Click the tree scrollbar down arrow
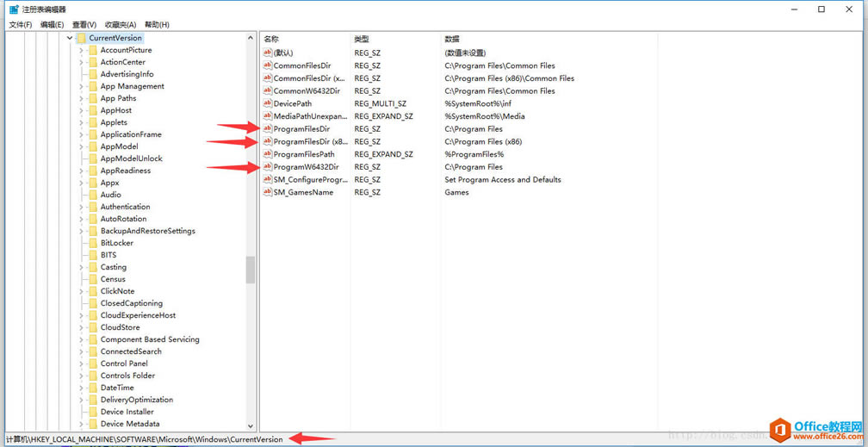Viewport: 868px width, 447px height. tap(251, 426)
